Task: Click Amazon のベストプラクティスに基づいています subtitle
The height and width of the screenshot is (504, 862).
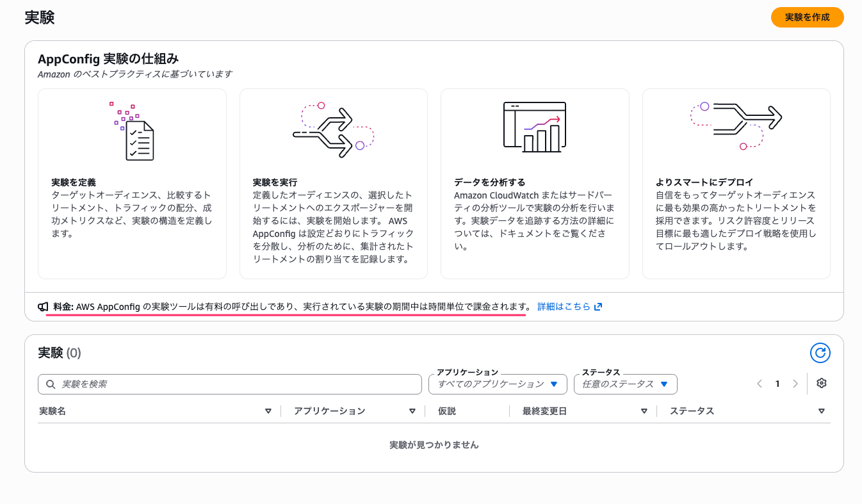Action: tap(135, 74)
